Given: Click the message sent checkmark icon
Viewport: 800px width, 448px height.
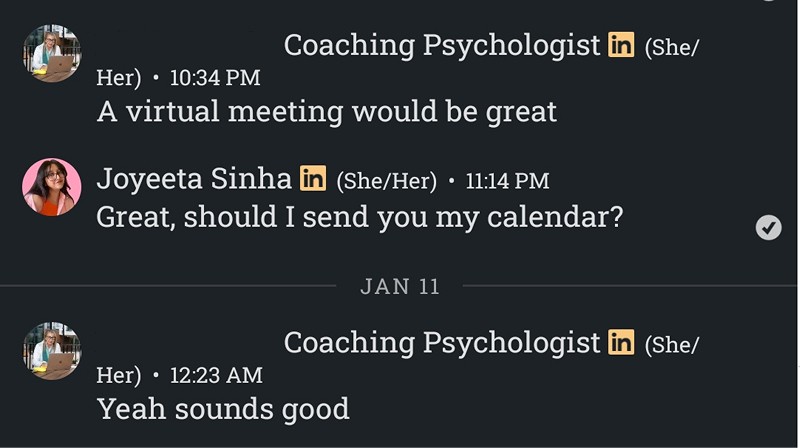Looking at the screenshot, I should coord(768,228).
